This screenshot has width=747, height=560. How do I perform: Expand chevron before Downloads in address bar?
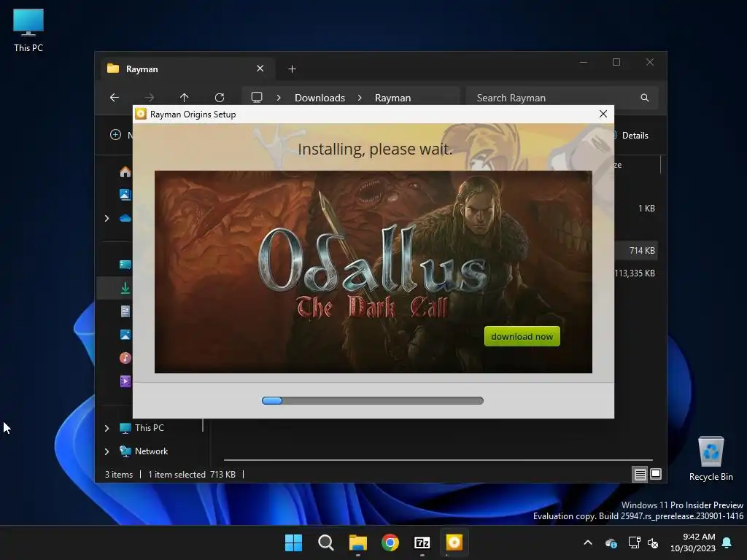tap(279, 98)
